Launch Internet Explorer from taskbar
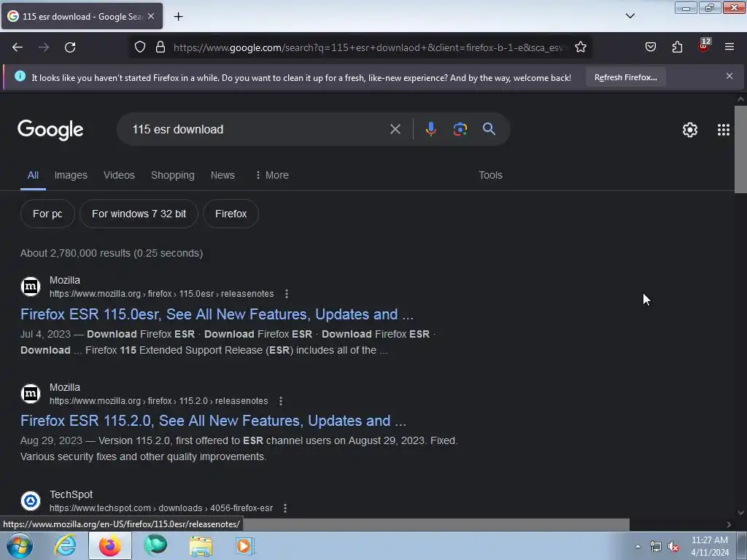Screen dimensions: 747x560 point(65,545)
